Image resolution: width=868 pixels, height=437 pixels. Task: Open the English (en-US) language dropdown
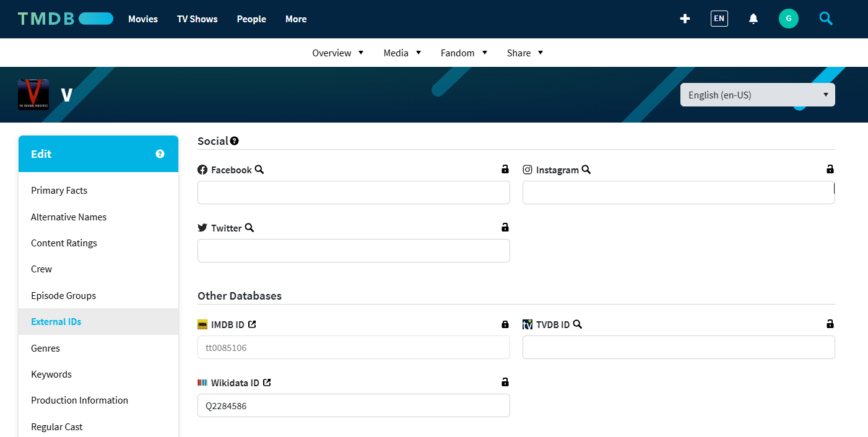coord(758,95)
